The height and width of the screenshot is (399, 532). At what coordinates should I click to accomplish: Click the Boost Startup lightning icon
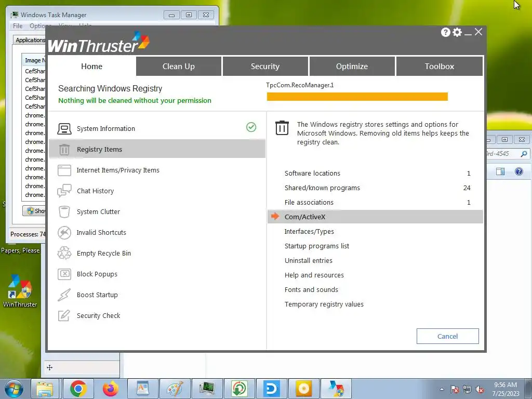click(64, 295)
